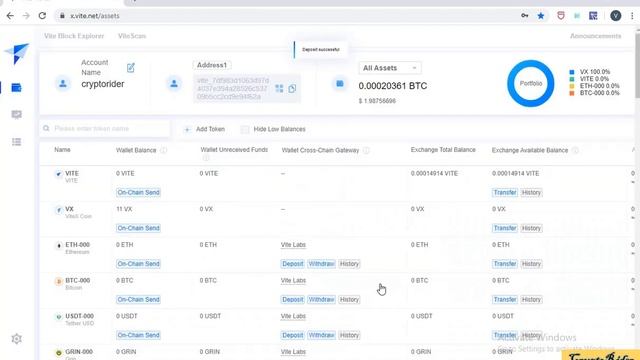The image size is (640, 360).
Task: Click the Vite logo in sidebar
Action: point(17,53)
